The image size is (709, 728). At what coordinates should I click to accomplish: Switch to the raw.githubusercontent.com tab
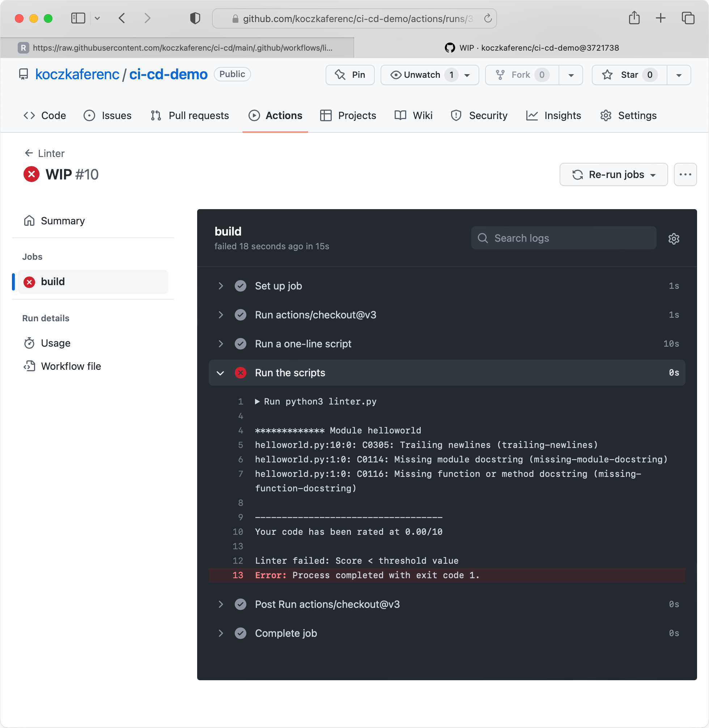pos(177,48)
